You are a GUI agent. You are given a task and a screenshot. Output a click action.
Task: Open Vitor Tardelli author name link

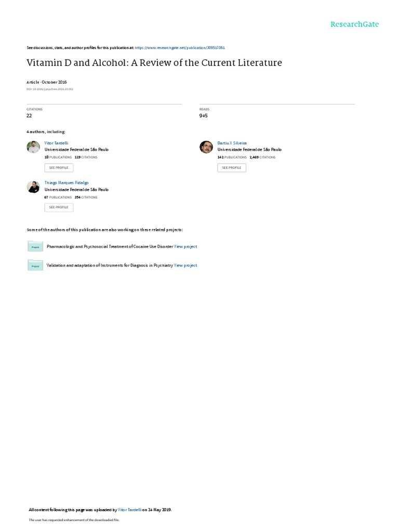[x=56, y=143]
